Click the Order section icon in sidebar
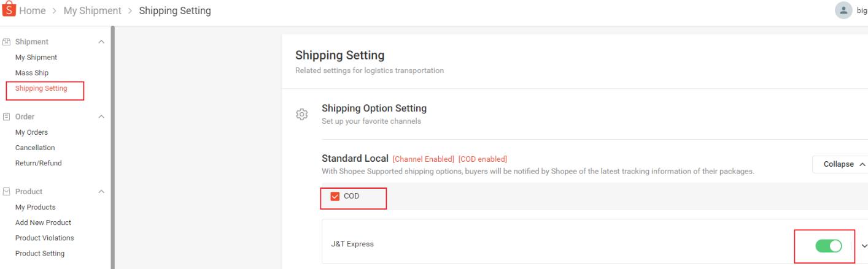Image resolution: width=868 pixels, height=269 pixels. (x=7, y=117)
